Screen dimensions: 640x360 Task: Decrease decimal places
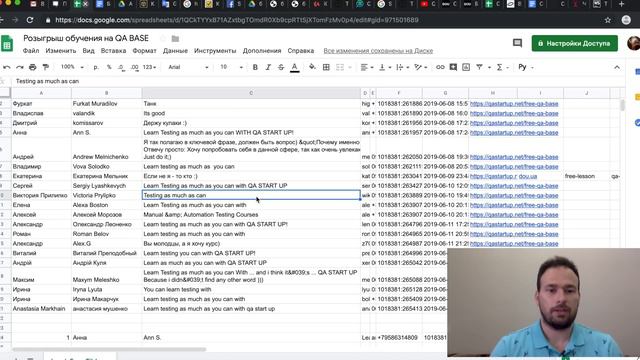coord(122,67)
